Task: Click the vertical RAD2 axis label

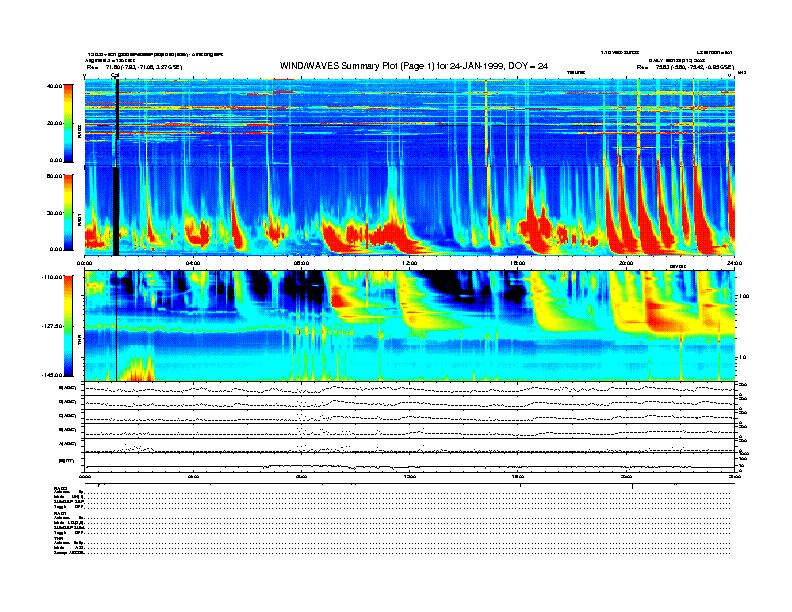Action: pyautogui.click(x=79, y=133)
